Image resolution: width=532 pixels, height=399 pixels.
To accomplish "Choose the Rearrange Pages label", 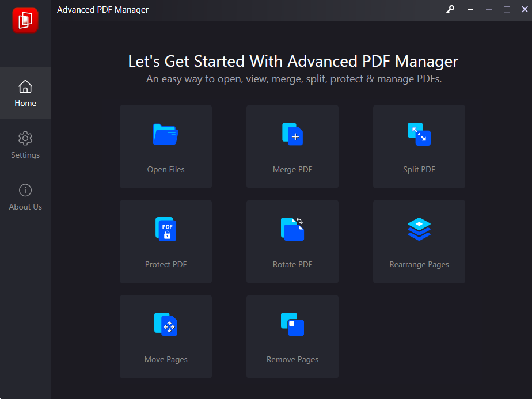I will point(419,265).
